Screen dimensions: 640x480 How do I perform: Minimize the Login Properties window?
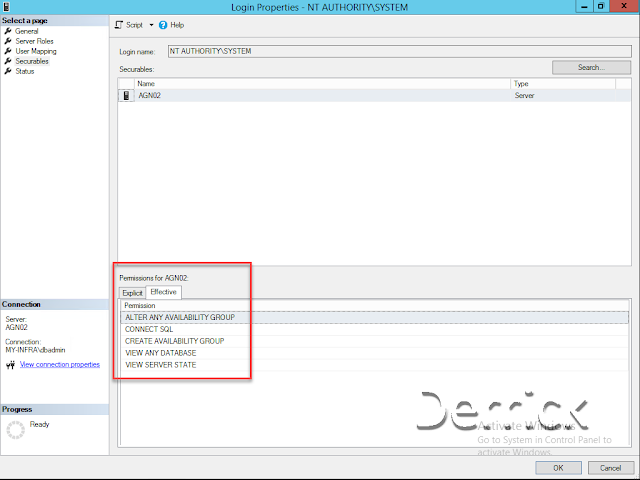pyautogui.click(x=584, y=7)
